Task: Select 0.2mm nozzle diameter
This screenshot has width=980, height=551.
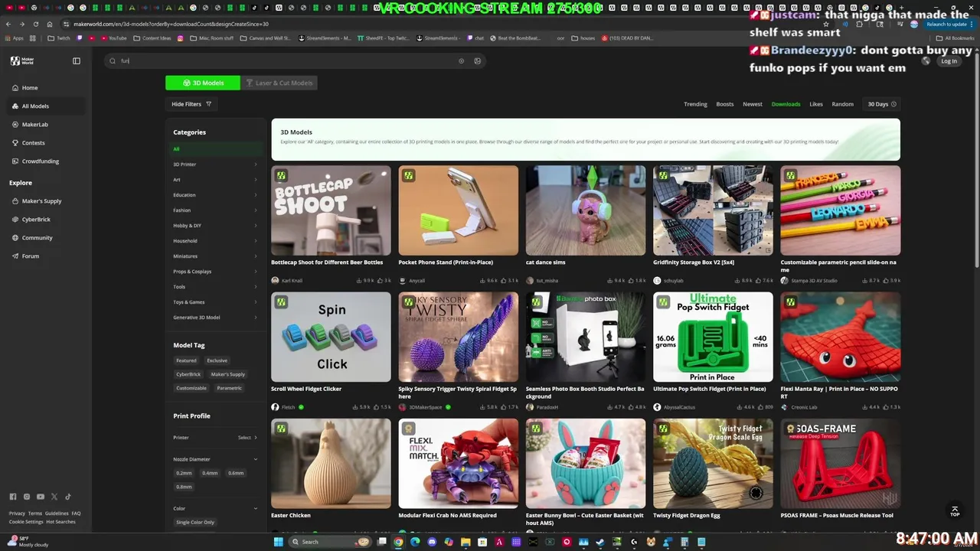Action: [x=184, y=473]
